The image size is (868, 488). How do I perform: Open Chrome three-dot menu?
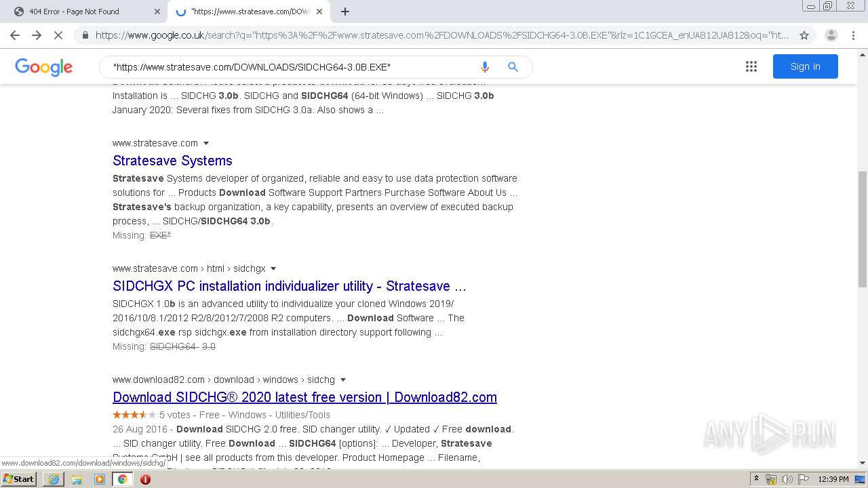[x=853, y=35]
